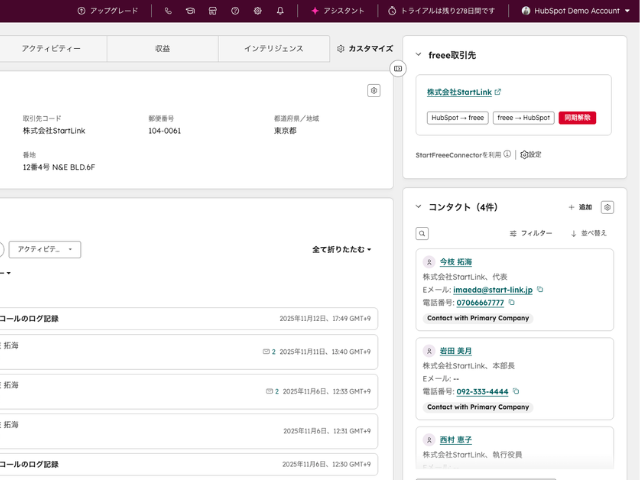Click the external link icon beside StartLink
640x480 pixels.
(498, 92)
